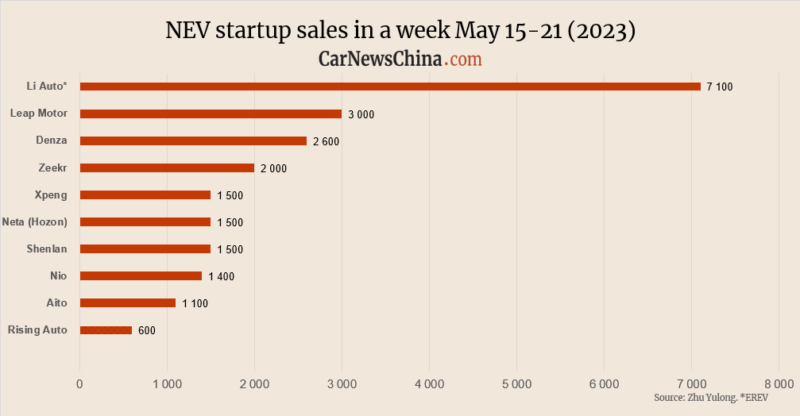Select the Aito bar

128,303
